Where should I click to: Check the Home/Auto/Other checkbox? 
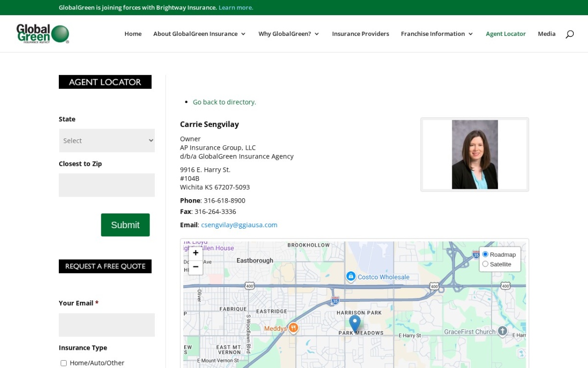click(x=64, y=363)
